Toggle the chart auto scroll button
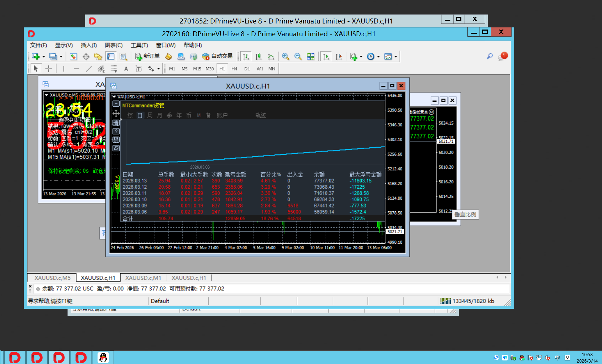The width and height of the screenshot is (602, 364). [x=326, y=57]
